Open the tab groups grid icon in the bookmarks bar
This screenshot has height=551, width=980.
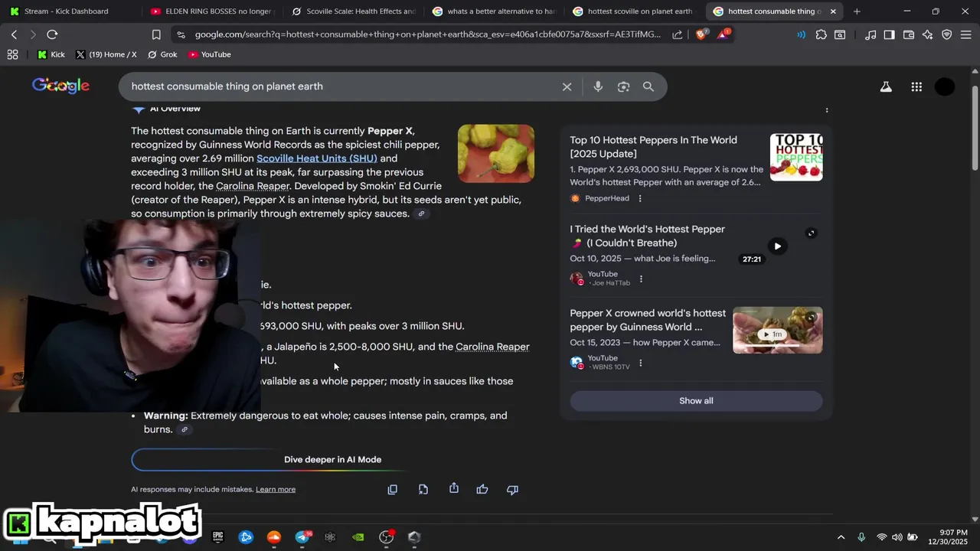click(x=12, y=54)
